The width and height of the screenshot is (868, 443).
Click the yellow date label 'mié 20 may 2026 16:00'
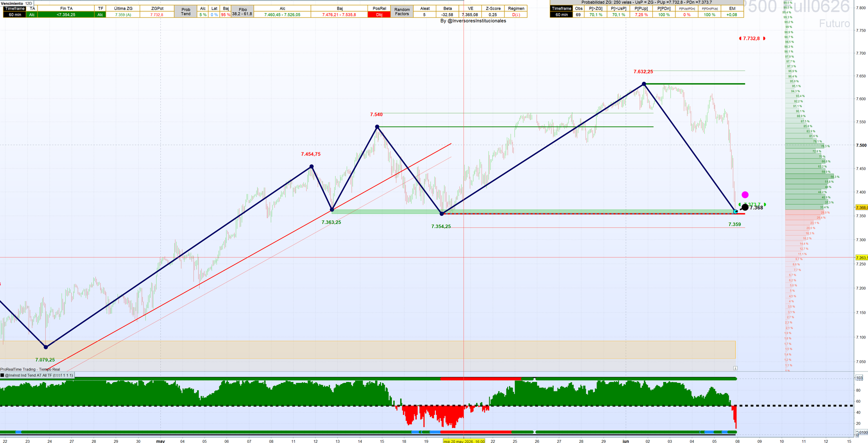point(464,441)
